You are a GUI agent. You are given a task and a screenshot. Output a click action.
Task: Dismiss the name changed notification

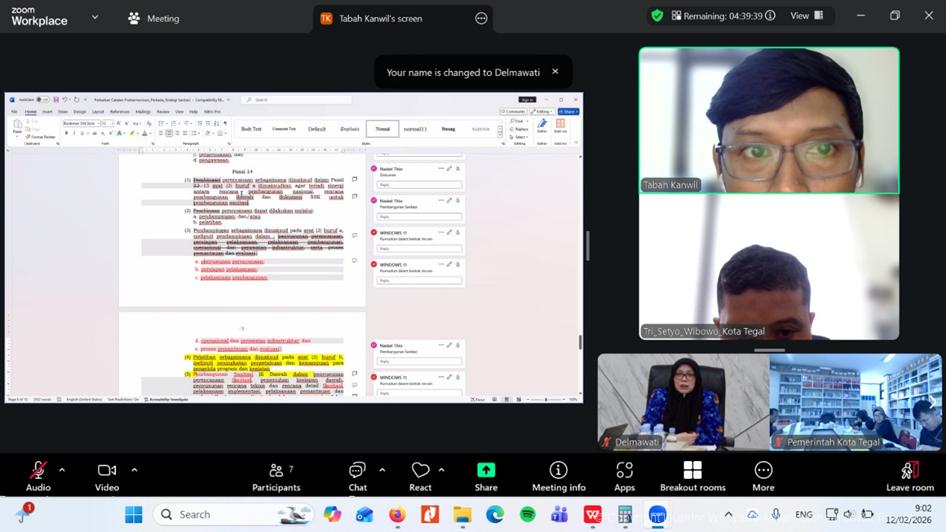[555, 72]
